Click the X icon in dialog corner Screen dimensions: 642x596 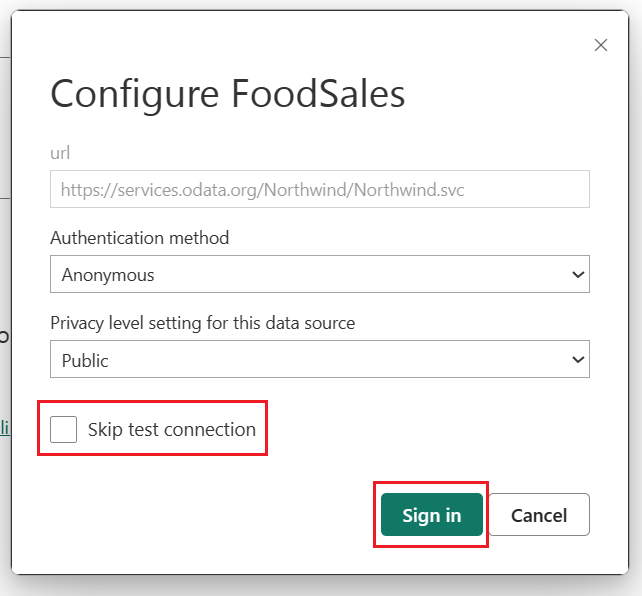point(601,45)
